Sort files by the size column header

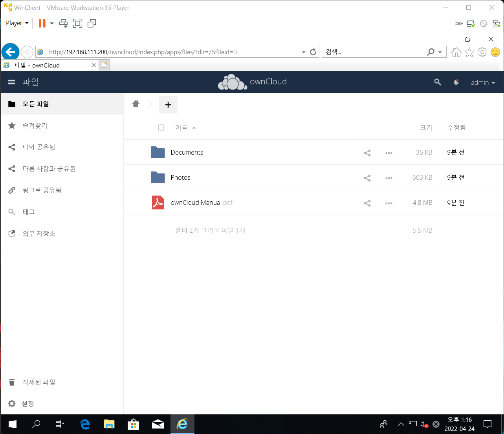(426, 128)
